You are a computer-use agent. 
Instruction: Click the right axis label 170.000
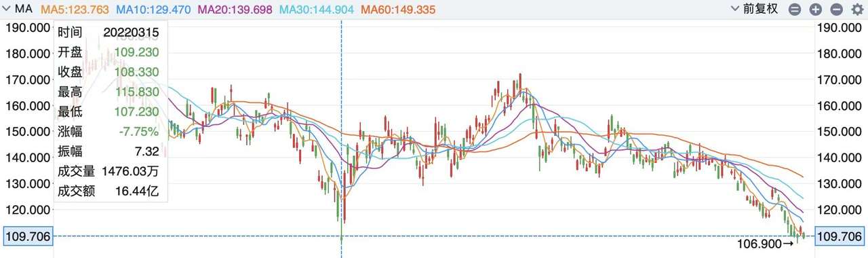(x=839, y=79)
